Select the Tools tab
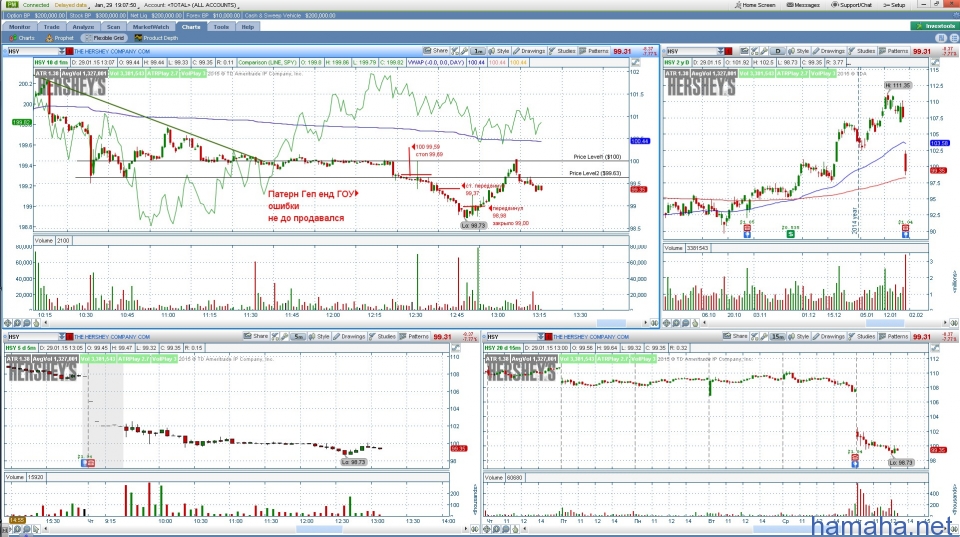This screenshot has height=537, width=960. tap(221, 27)
